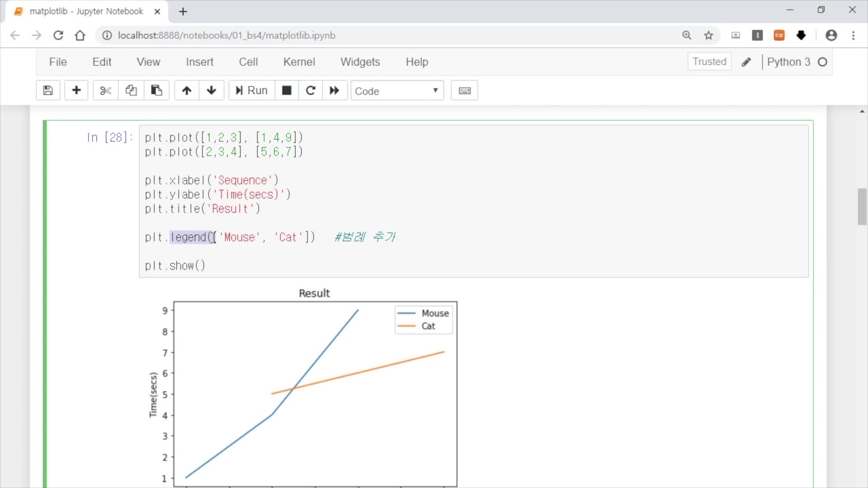Copy selected cells icon
Image resolution: width=868 pixels, height=488 pixels.
click(x=131, y=90)
